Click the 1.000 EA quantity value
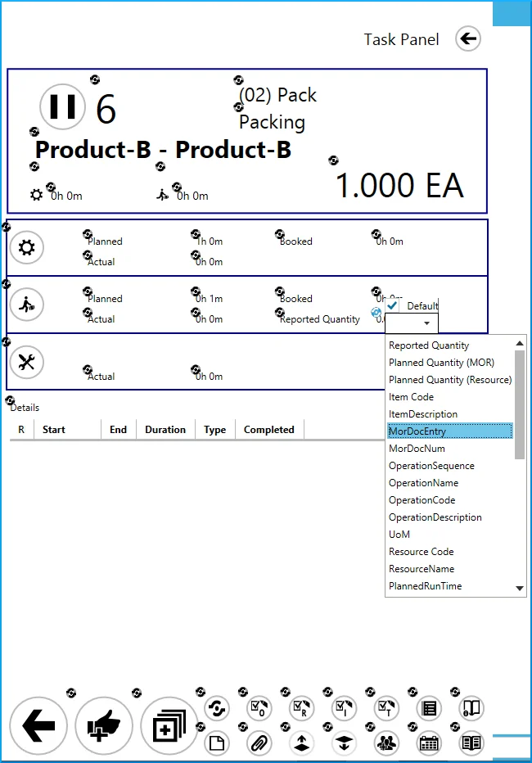 click(399, 185)
